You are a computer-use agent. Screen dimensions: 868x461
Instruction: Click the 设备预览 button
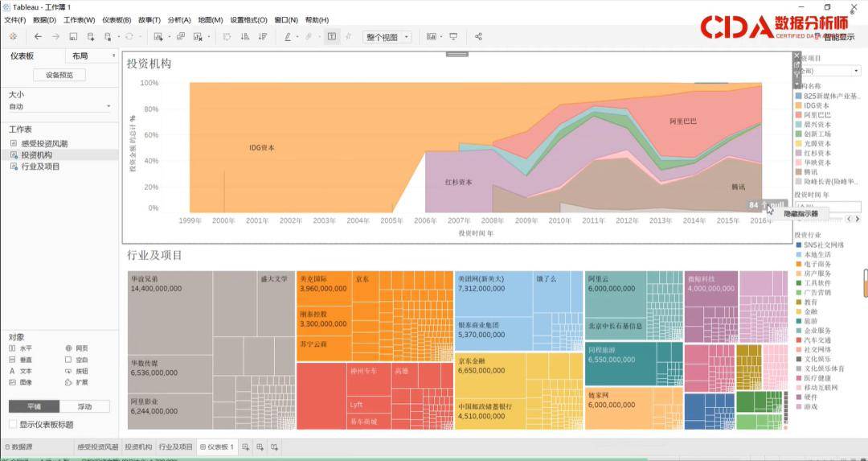(59, 75)
